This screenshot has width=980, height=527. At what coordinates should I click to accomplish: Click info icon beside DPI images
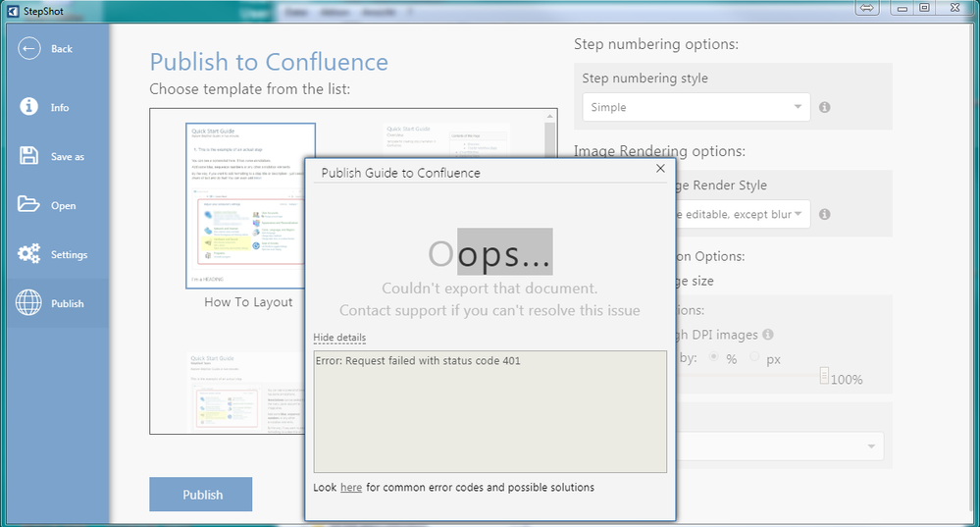(768, 335)
